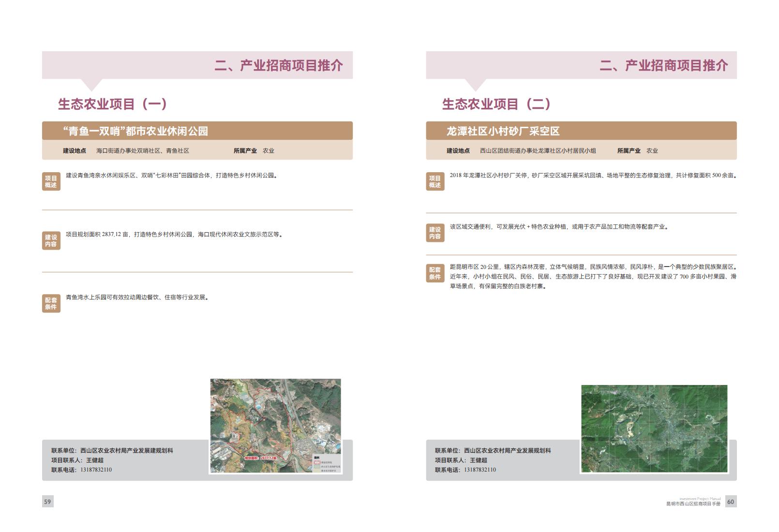779x532 pixels.
Task: Click the right page 所属产业 label
Action: pos(629,151)
